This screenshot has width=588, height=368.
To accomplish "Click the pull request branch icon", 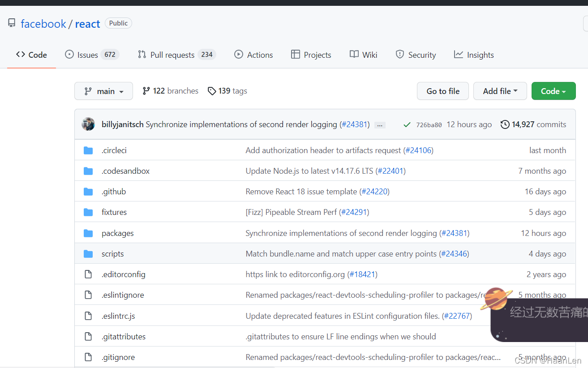I will 142,54.
